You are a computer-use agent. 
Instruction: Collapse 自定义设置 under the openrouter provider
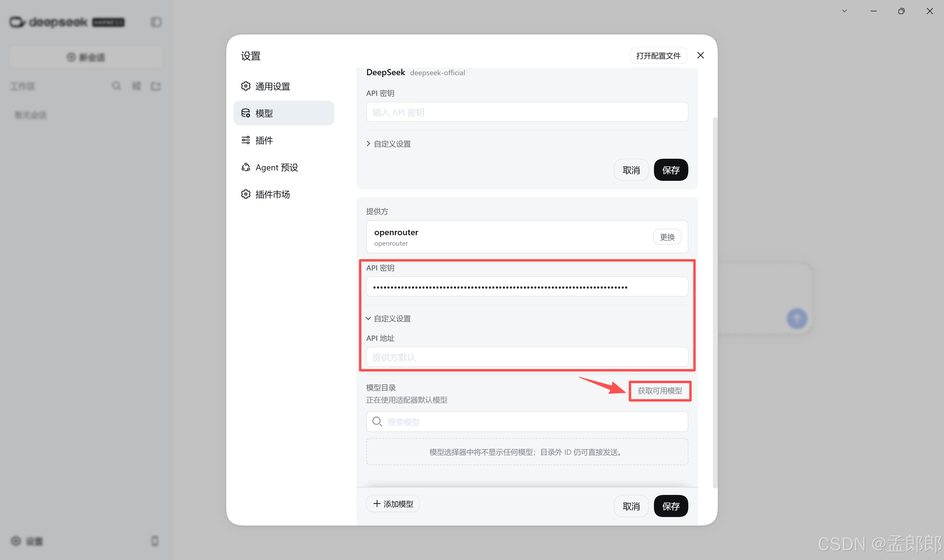pos(388,318)
